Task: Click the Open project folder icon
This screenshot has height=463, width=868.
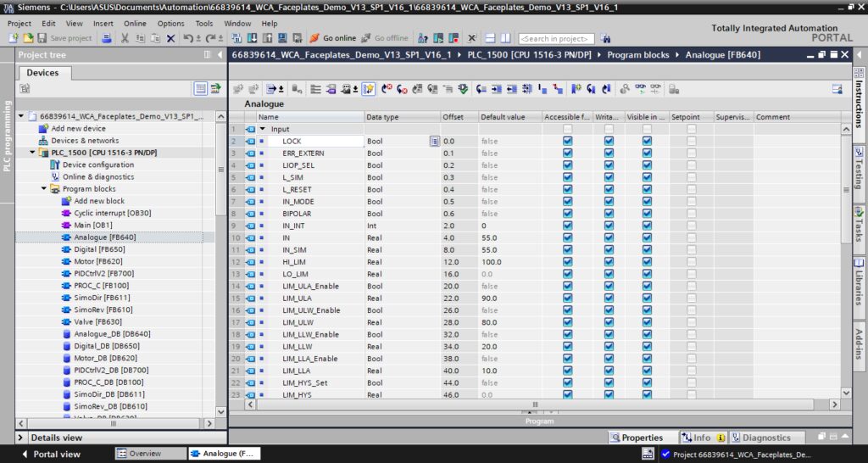Action: click(x=28, y=38)
